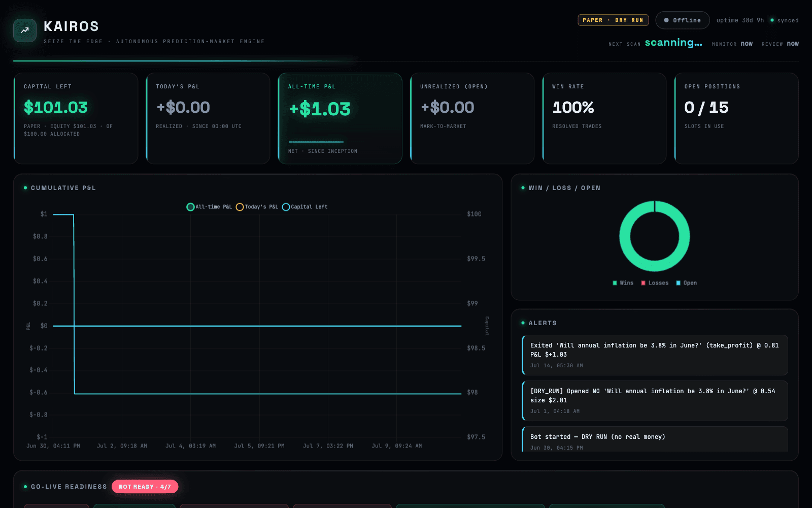812x508 pixels.
Task: Click the Offline status pill
Action: 683,20
